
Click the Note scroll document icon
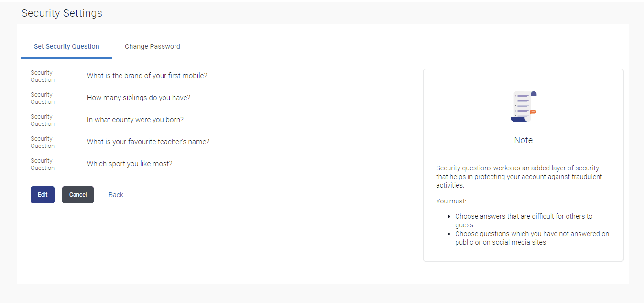tap(523, 106)
